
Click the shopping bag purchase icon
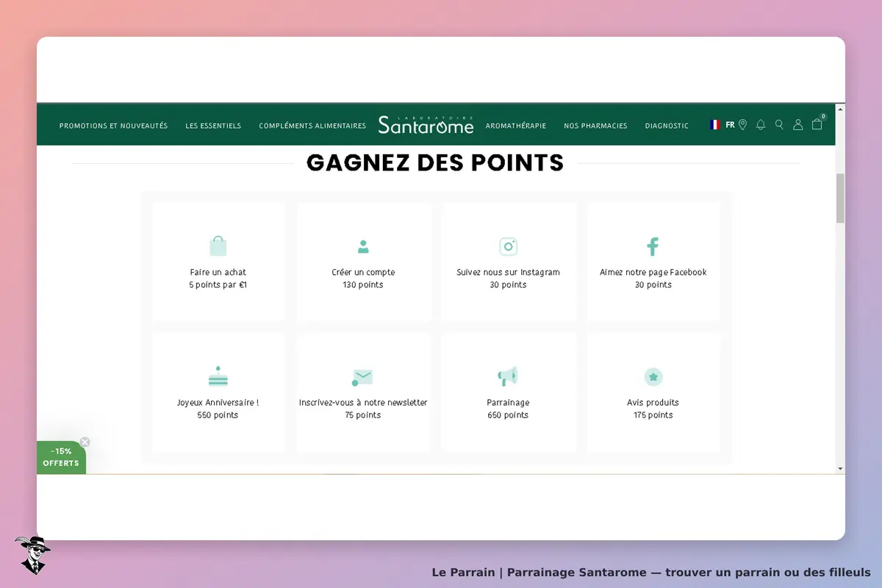tap(218, 245)
